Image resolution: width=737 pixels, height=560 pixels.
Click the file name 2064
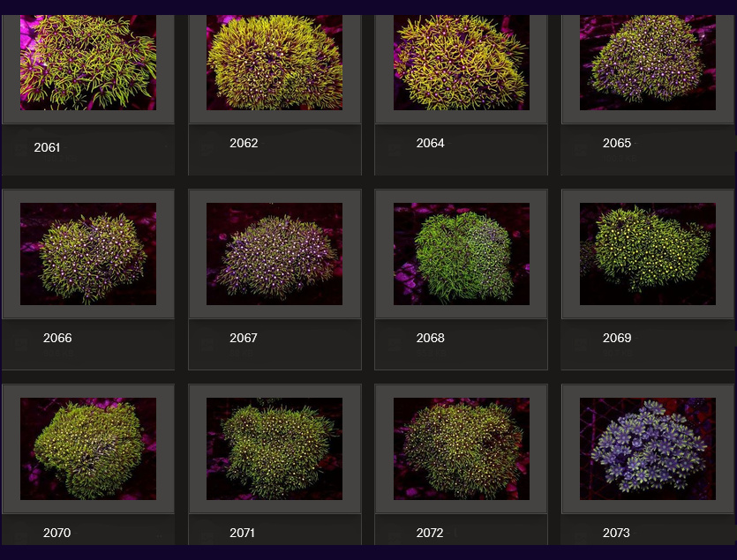click(430, 143)
